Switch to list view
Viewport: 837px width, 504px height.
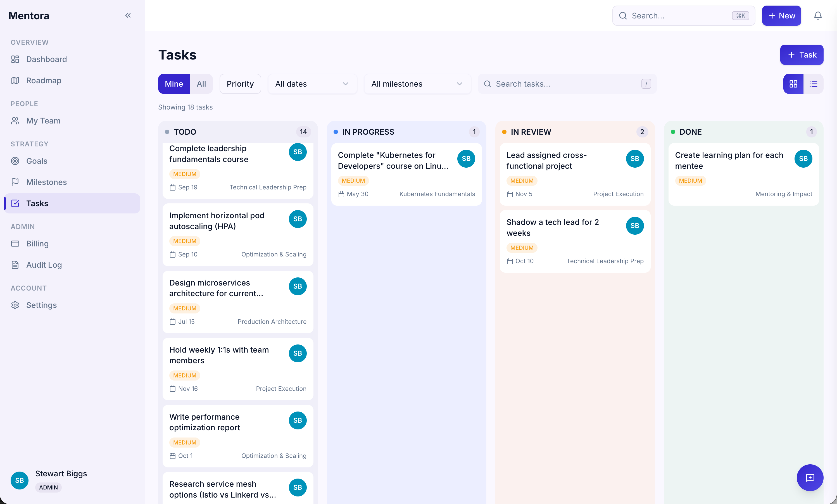tap(813, 84)
